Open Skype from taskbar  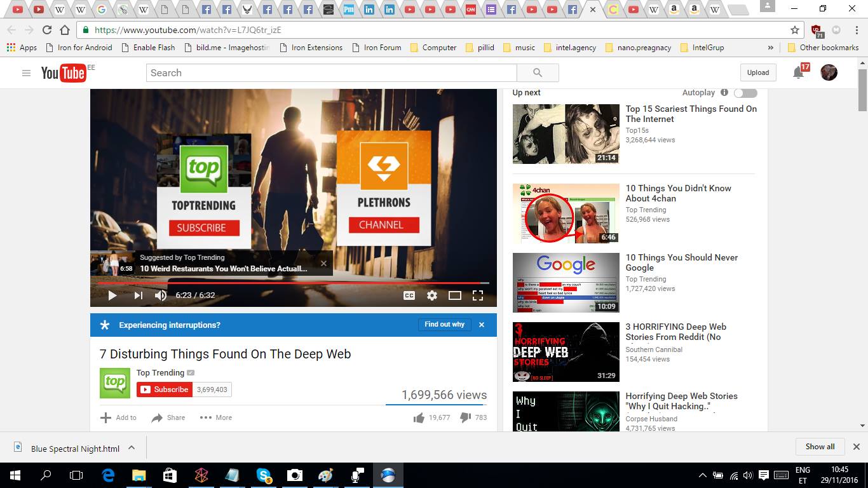(x=264, y=475)
